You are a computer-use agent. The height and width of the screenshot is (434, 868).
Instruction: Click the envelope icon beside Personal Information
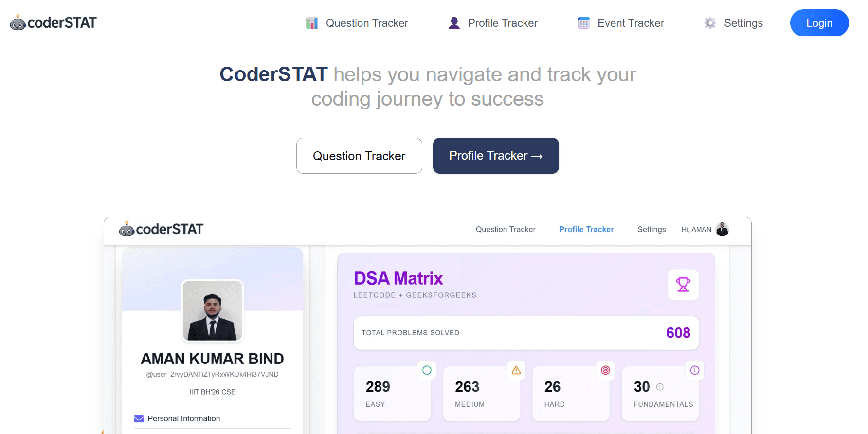pyautogui.click(x=139, y=418)
